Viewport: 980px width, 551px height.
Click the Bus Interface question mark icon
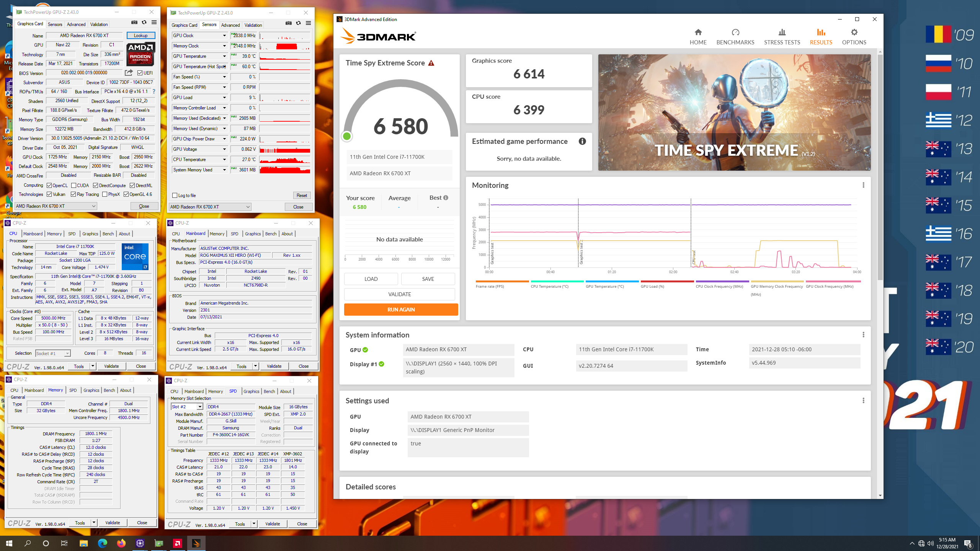(154, 91)
